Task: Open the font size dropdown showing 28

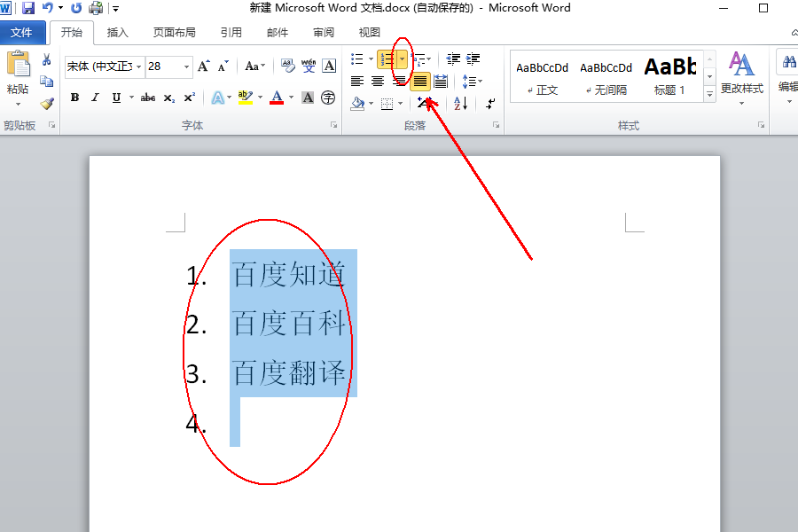Action: click(186, 66)
